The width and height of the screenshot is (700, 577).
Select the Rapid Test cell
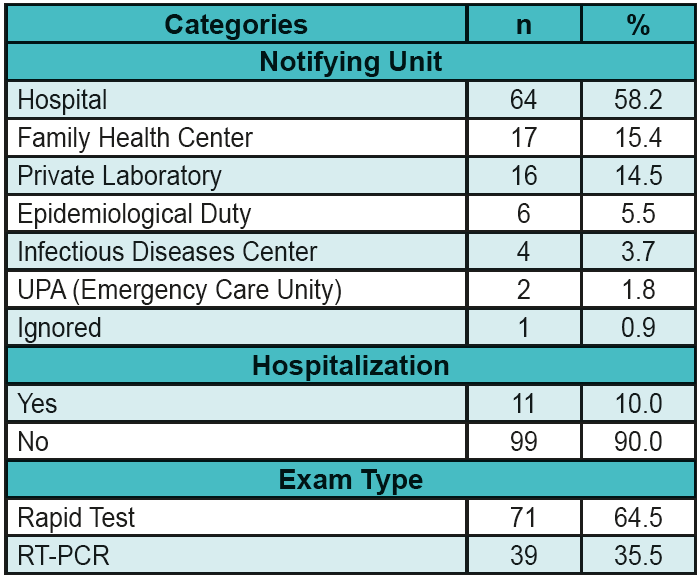[x=76, y=517]
